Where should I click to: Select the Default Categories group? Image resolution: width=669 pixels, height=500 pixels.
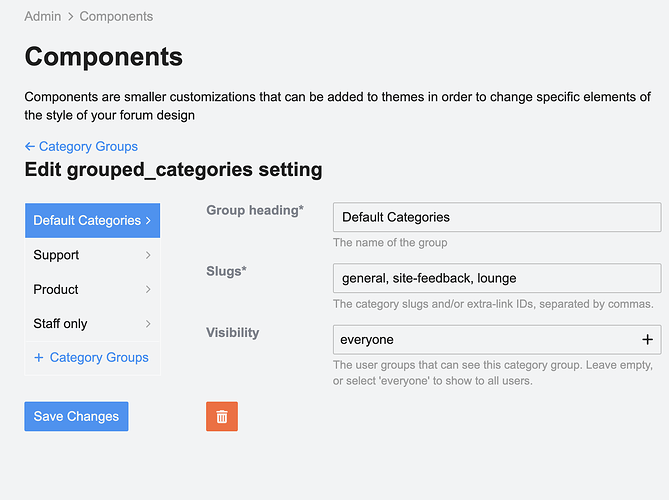[93, 221]
